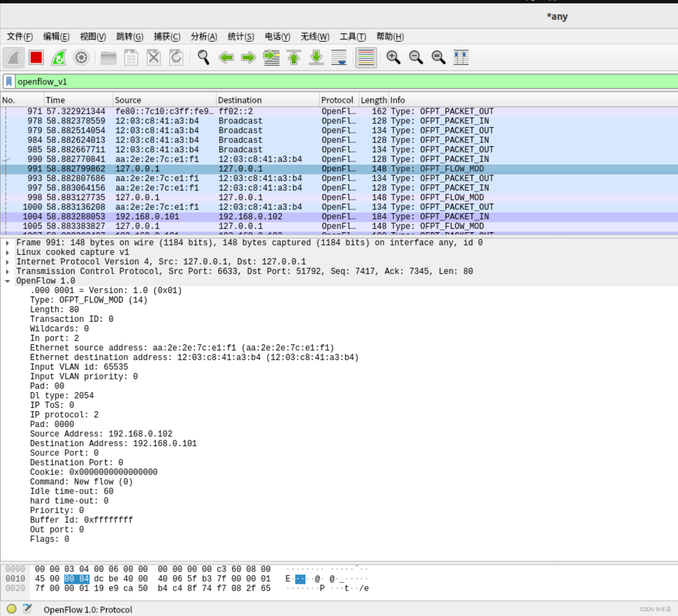
Task: Open the 统计(S) menu
Action: 241,36
